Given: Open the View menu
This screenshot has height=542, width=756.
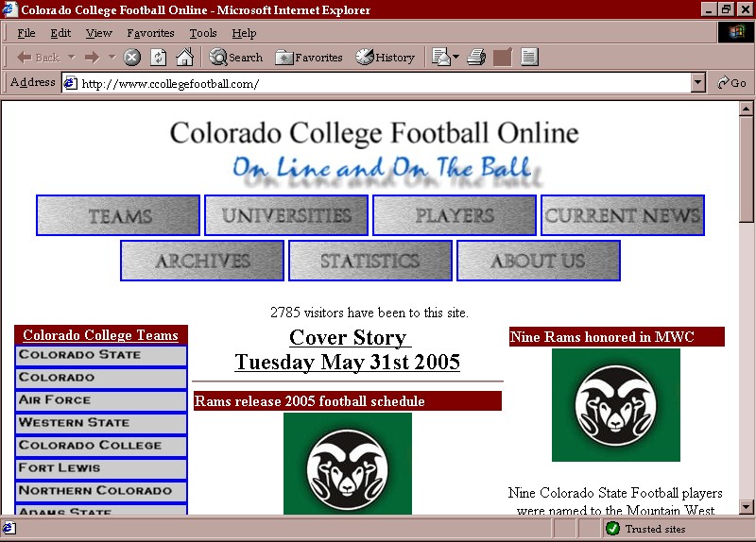Looking at the screenshot, I should click(x=98, y=33).
